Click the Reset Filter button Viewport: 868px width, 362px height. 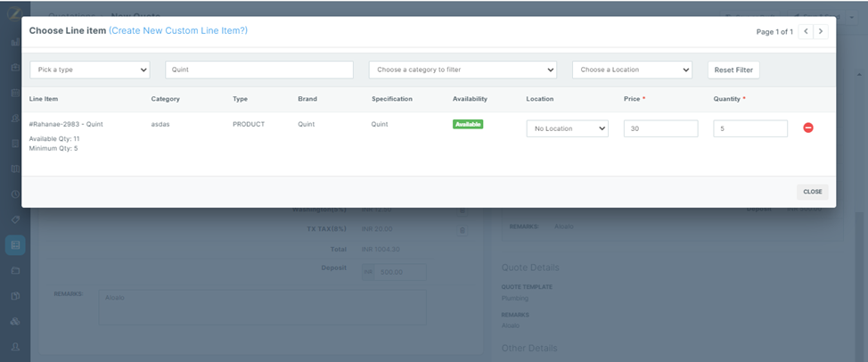click(x=733, y=70)
